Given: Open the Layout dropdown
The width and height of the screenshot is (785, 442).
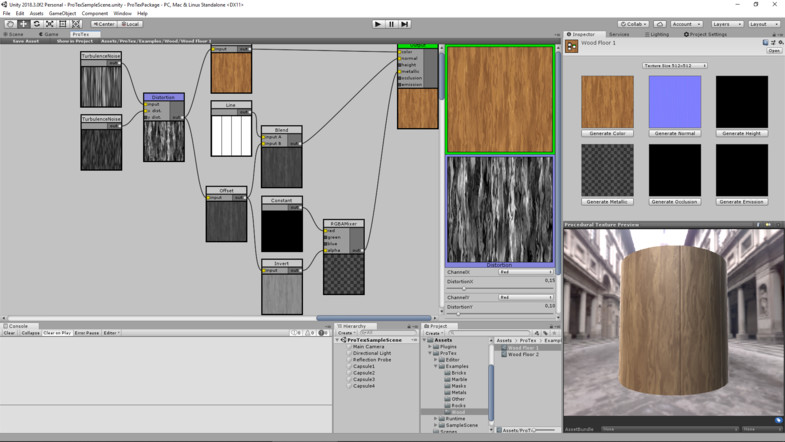Looking at the screenshot, I should [763, 24].
